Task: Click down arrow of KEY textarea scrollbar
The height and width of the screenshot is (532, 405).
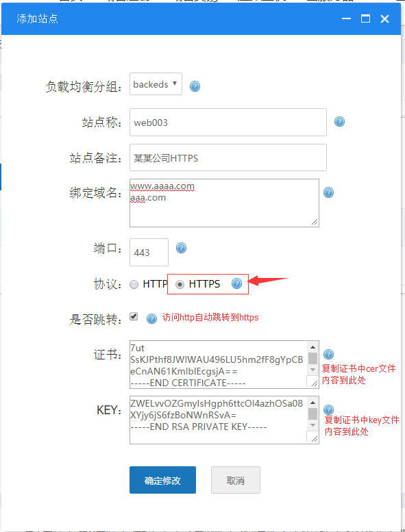Action: [x=312, y=425]
